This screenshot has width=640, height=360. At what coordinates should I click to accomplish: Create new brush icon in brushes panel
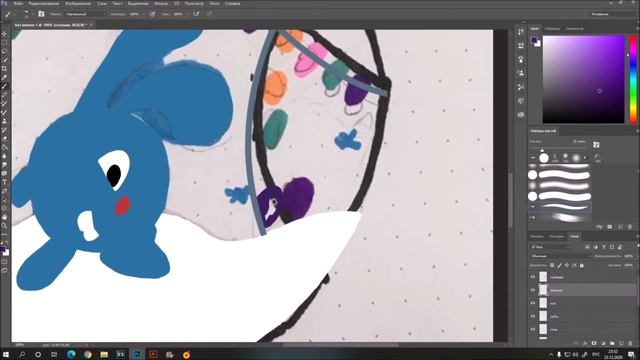pos(620,227)
